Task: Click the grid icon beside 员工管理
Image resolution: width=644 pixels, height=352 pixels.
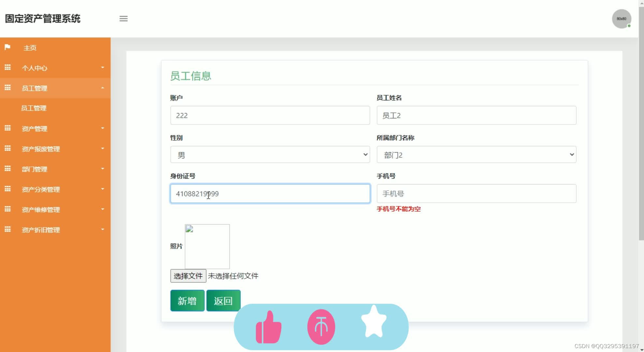Action: coord(7,88)
